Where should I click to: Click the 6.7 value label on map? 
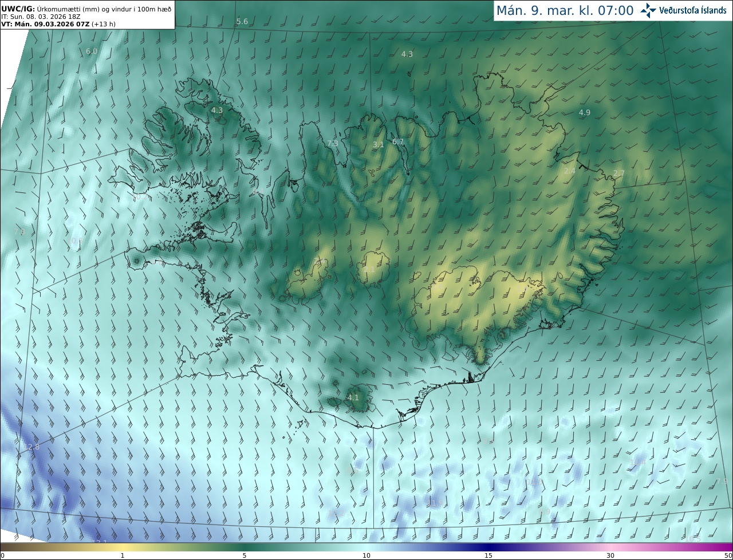(x=398, y=142)
